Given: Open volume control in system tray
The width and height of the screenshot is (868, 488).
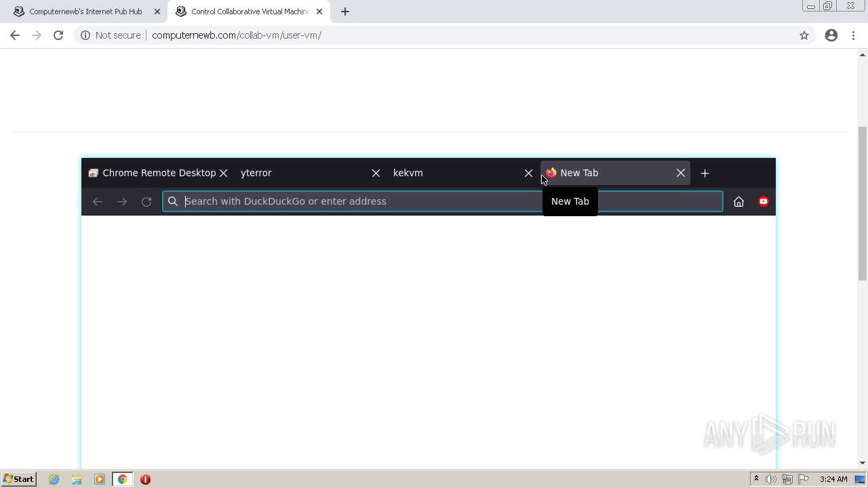Looking at the screenshot, I should tap(771, 479).
